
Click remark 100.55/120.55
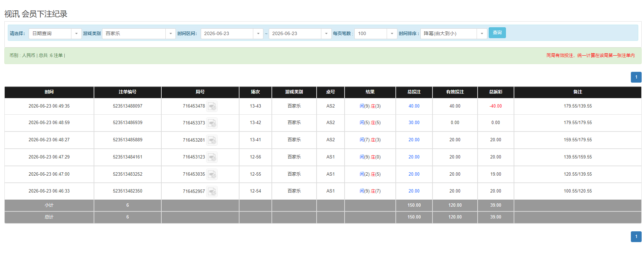[x=578, y=191]
